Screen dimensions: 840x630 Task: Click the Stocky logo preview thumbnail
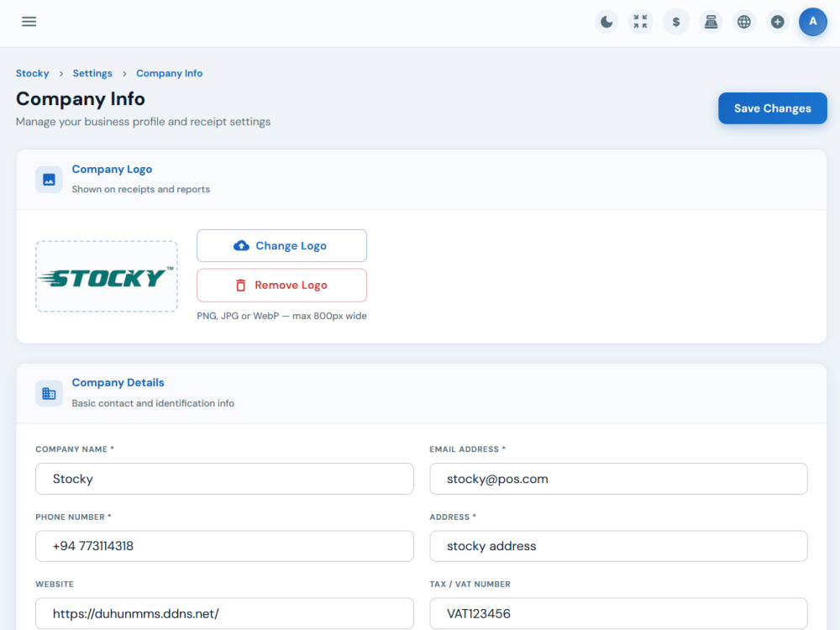(x=107, y=276)
